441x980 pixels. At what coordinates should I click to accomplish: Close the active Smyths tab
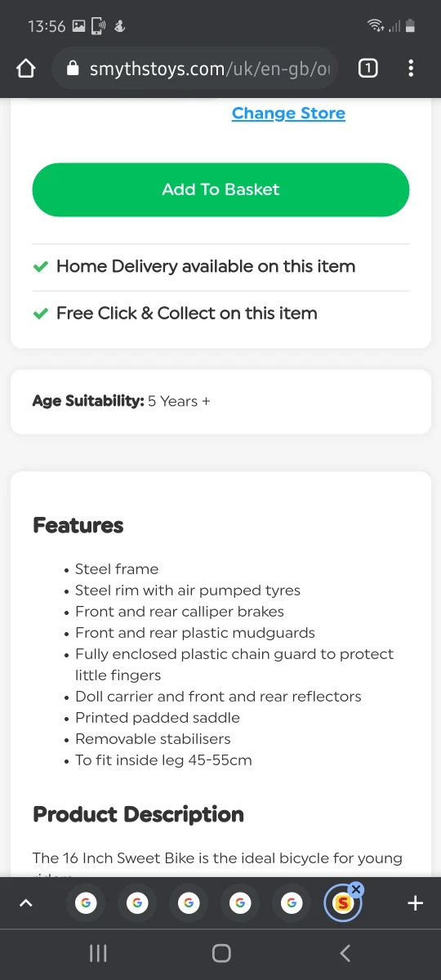point(356,889)
